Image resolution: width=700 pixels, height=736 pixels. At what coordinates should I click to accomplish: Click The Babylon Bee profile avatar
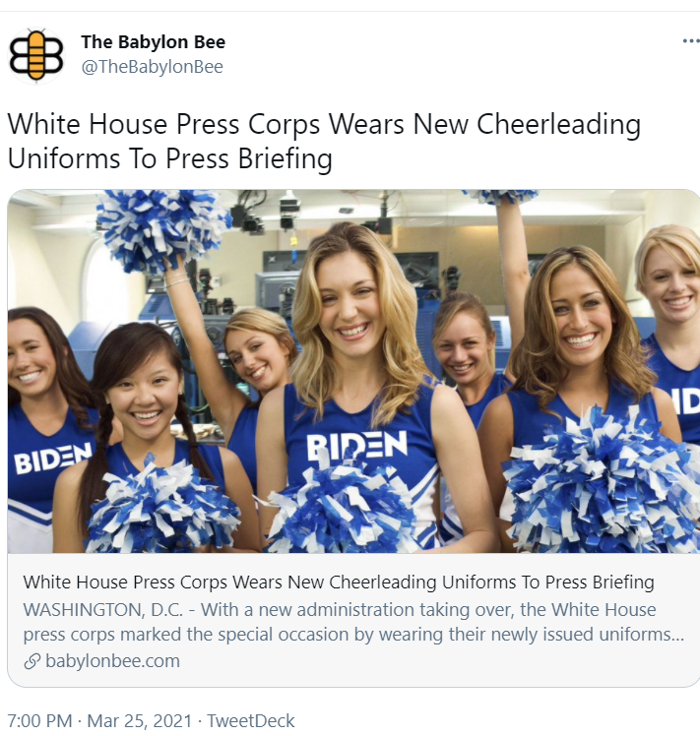point(36,55)
